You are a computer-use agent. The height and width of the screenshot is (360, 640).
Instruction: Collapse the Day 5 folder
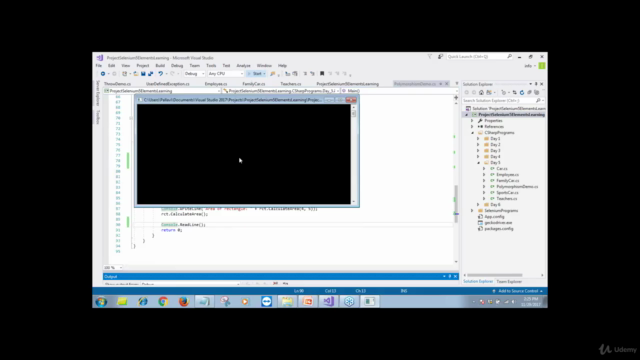[x=478, y=163]
